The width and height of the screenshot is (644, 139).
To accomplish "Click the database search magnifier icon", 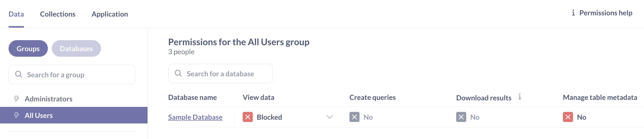I will tap(178, 73).
